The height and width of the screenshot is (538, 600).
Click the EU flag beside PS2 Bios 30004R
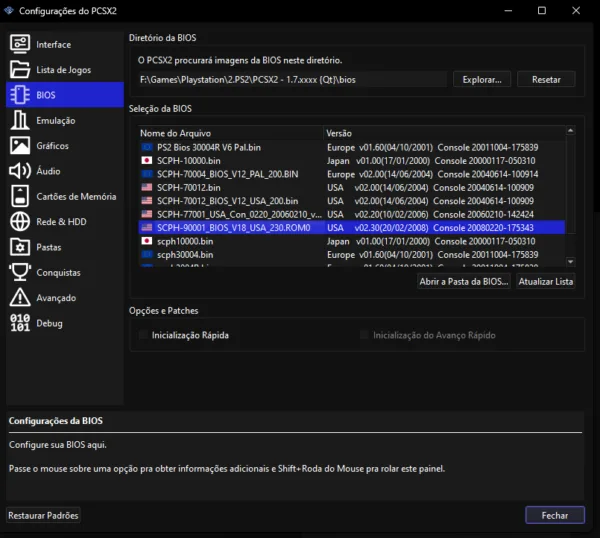click(x=147, y=147)
